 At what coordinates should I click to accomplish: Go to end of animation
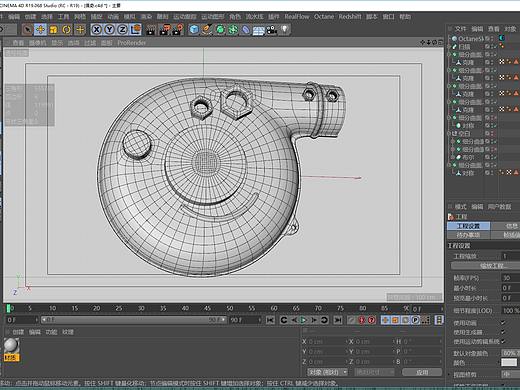point(338,320)
